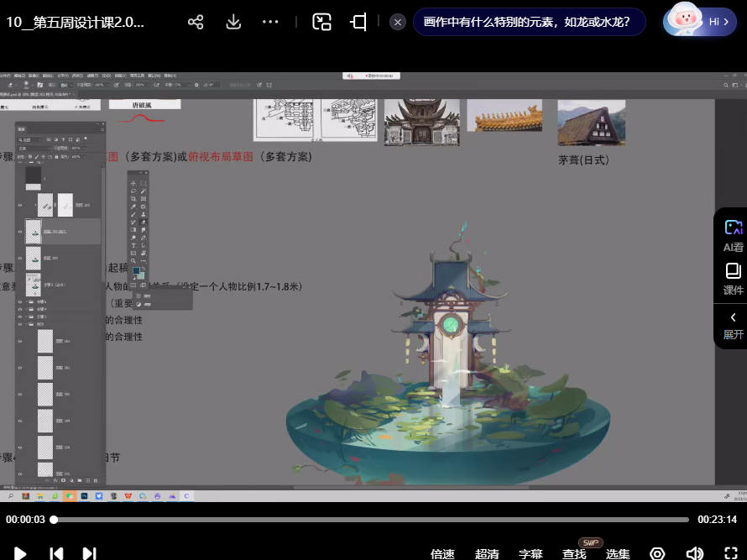Toggle 字幕 subtitles

(530, 554)
